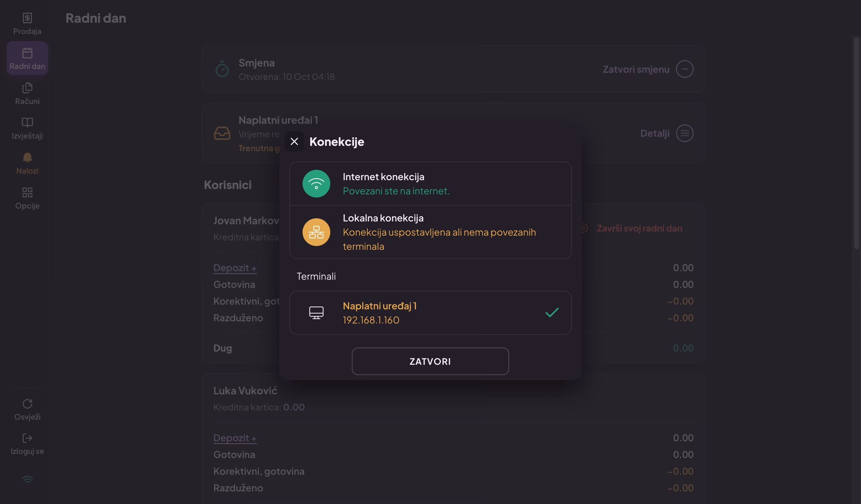
Task: Click the orange local network connection icon
Action: (316, 232)
